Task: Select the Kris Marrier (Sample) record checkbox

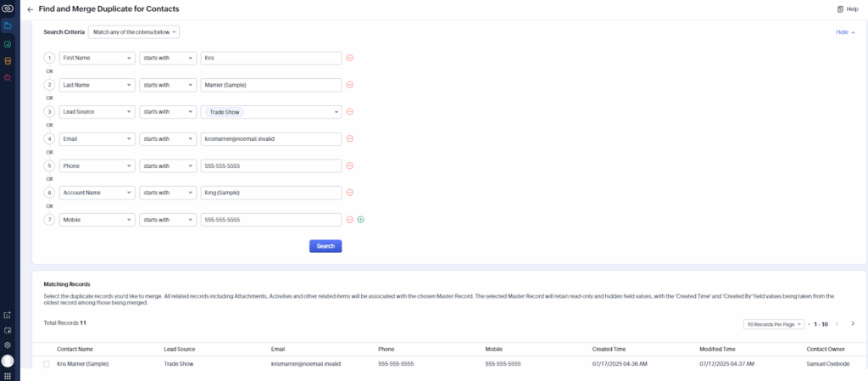Action: point(47,364)
